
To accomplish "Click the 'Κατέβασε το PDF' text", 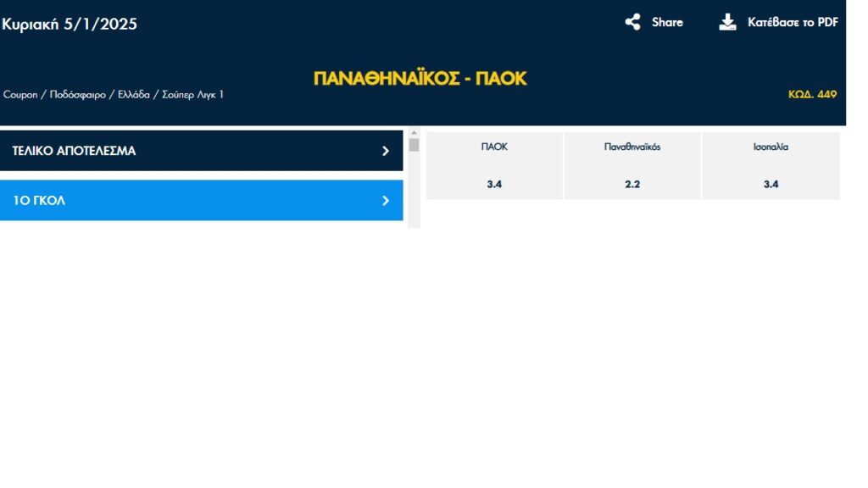I will click(793, 22).
